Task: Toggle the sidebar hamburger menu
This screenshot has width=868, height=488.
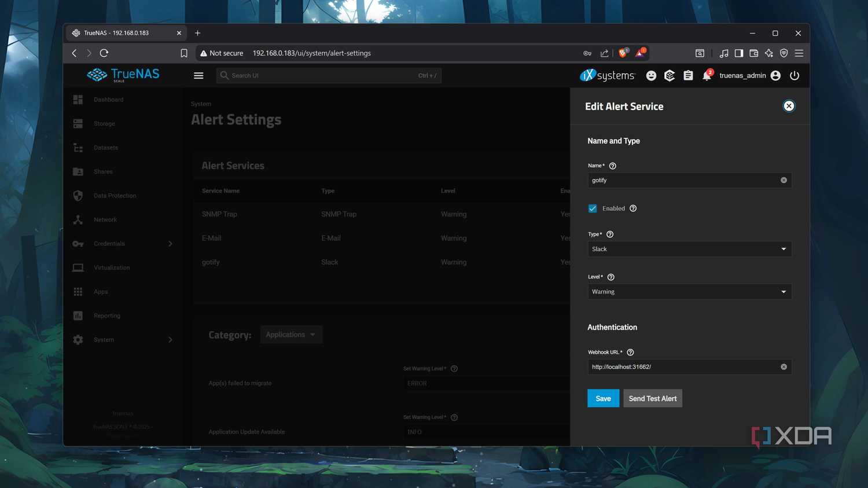Action: click(x=198, y=76)
